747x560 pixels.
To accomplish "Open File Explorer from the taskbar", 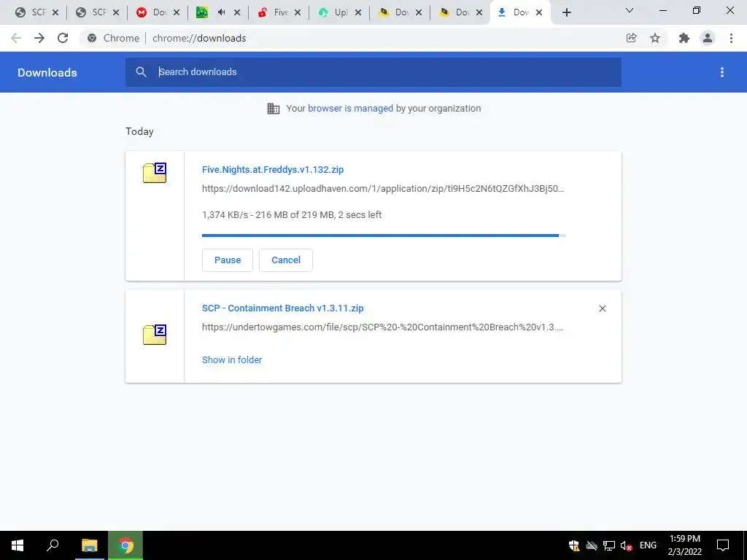I will pos(89,545).
